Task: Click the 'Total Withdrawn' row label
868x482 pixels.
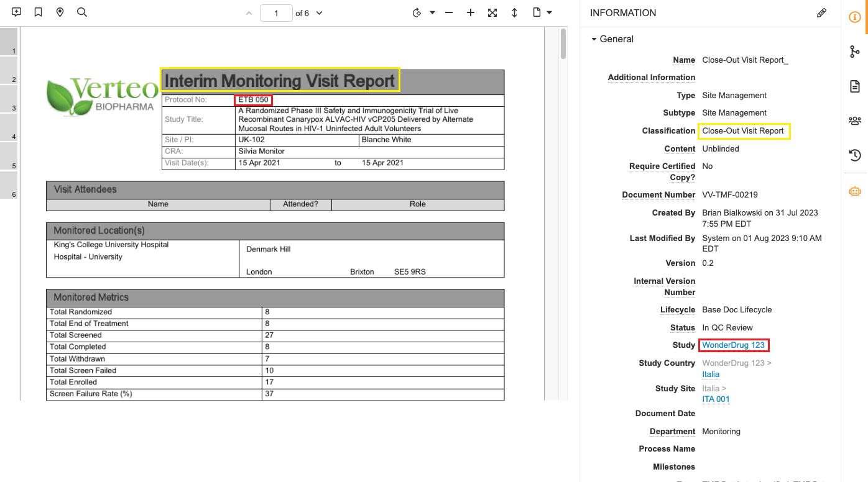Action: pyautogui.click(x=77, y=359)
